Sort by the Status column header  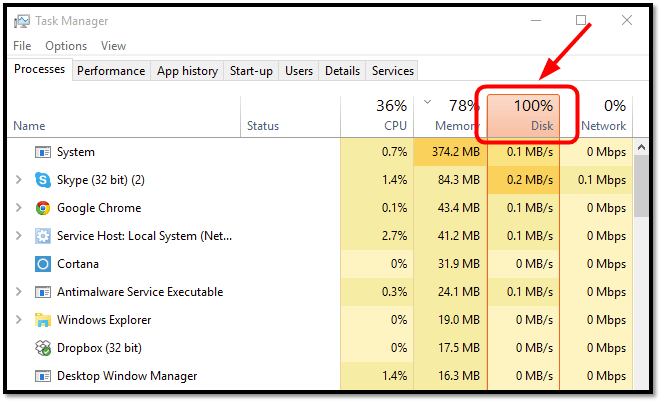(290, 116)
